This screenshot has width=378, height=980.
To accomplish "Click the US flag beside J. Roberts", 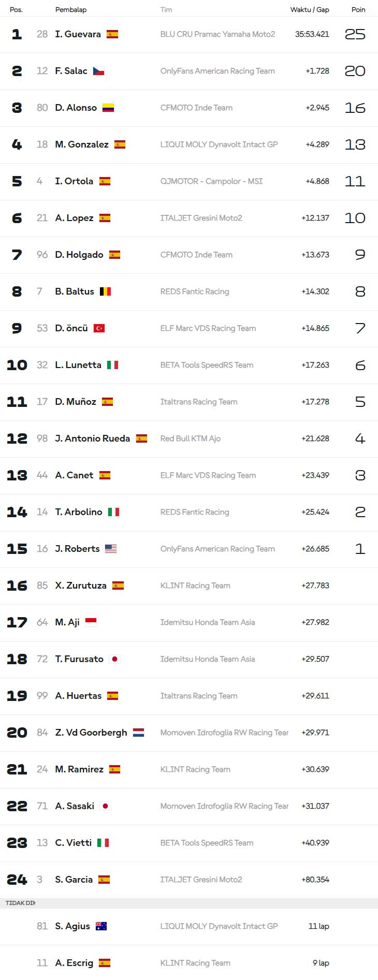I will pyautogui.click(x=111, y=549).
